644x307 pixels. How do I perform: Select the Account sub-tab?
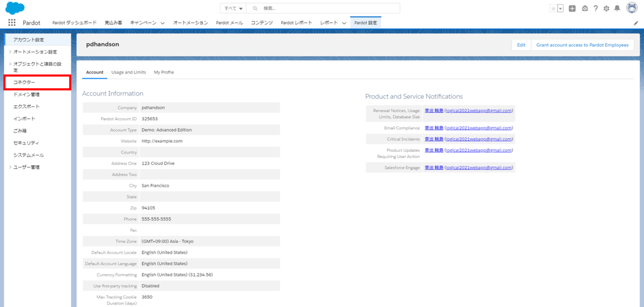94,72
